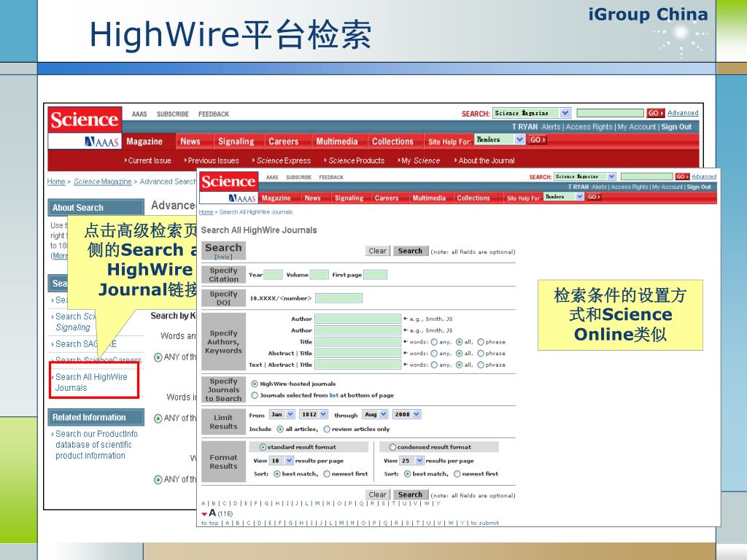Open the News tab in the back window
The height and width of the screenshot is (560, 747).
point(190,141)
